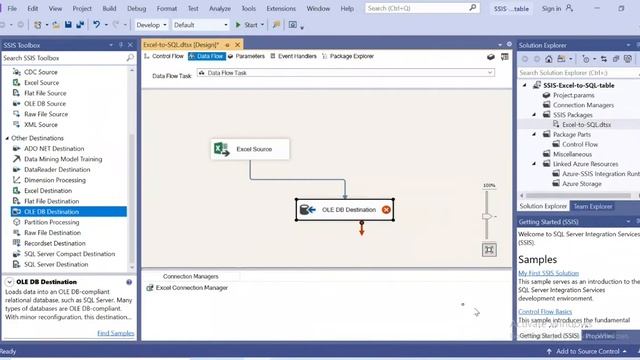
Task: Click the Save toolbar icon
Action: [x=68, y=25]
